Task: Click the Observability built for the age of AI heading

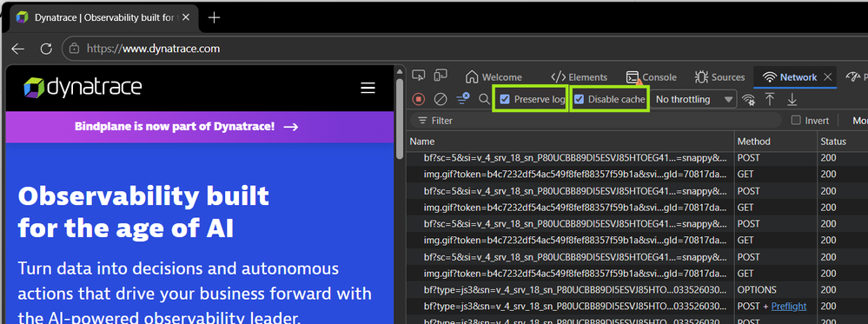Action: (143, 212)
